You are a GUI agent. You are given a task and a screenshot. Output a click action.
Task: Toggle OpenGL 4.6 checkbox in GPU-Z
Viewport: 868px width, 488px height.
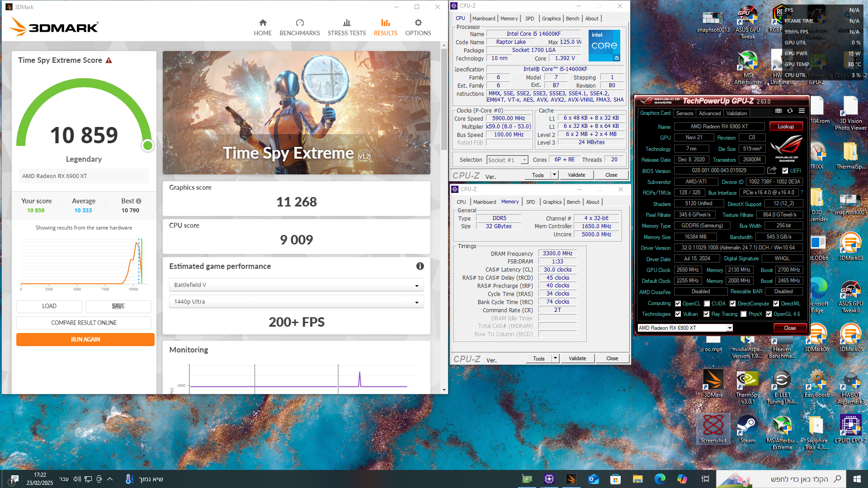[x=769, y=314]
